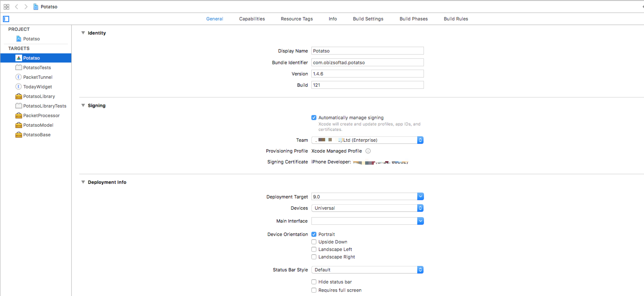Check Hide status bar option
The height and width of the screenshot is (296, 644).
point(314,282)
